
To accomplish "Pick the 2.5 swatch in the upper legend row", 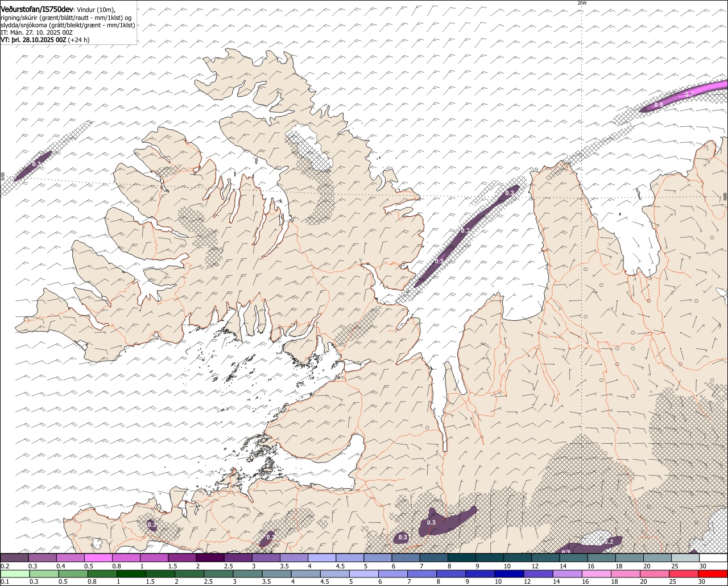I will tap(238, 558).
